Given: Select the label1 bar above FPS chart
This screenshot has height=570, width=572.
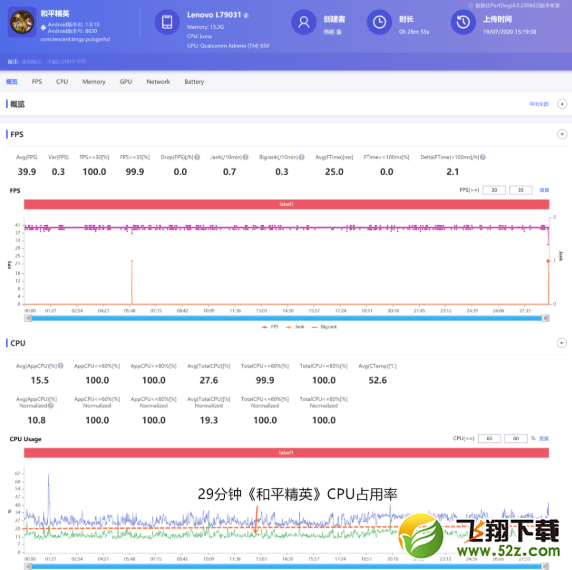Looking at the screenshot, I should 287,204.
